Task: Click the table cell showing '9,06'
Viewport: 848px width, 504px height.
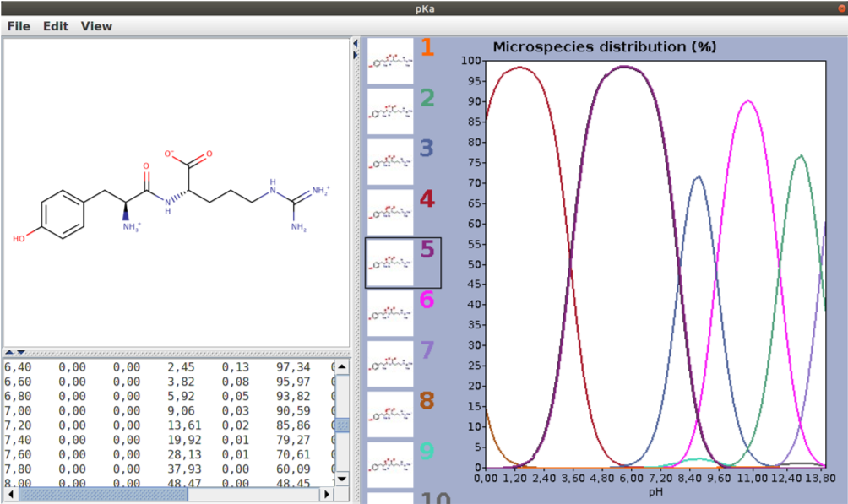Action: (x=181, y=411)
